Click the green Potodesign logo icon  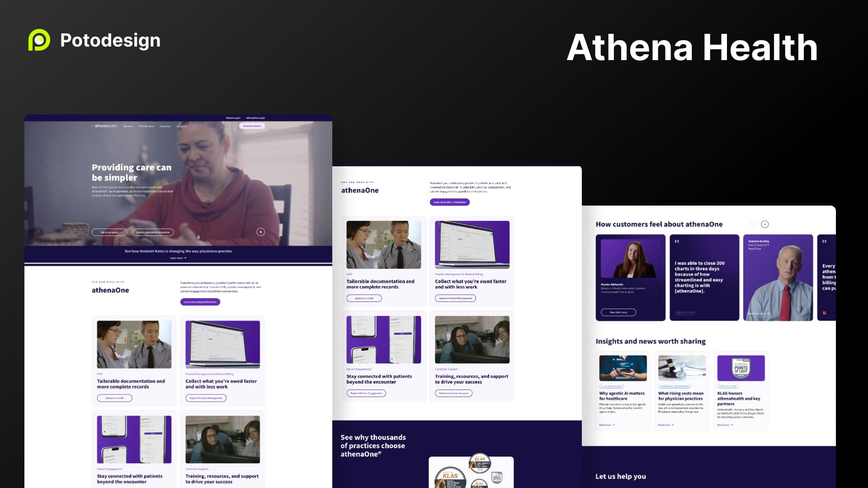39,40
